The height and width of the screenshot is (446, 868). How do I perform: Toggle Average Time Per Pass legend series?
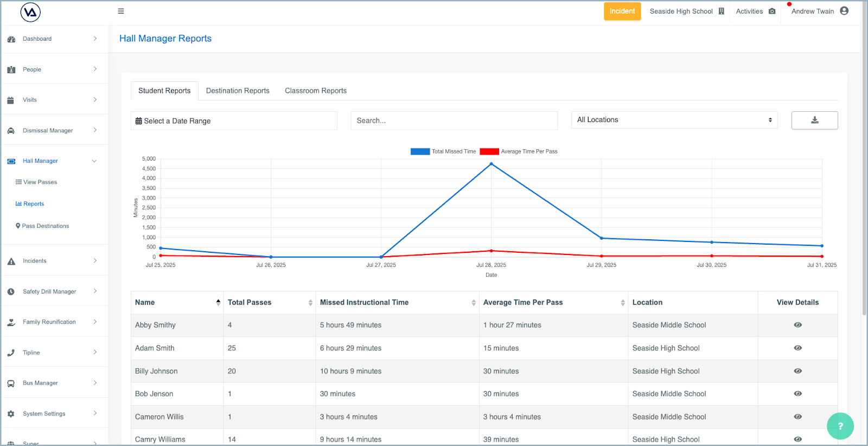519,151
